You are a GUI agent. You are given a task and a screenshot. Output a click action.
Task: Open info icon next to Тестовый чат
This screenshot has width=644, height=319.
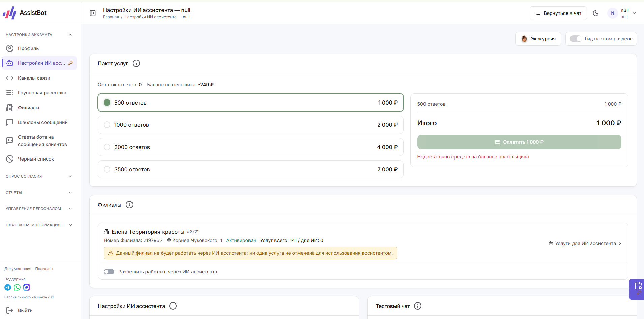tap(418, 306)
